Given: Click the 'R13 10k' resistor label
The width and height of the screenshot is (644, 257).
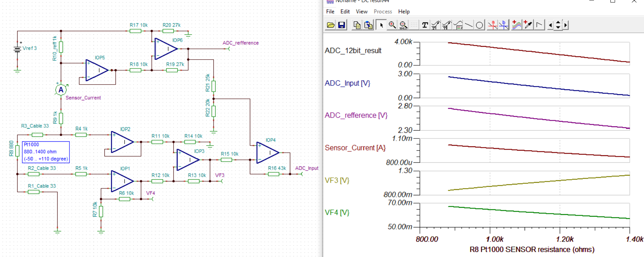Looking at the screenshot, I should [x=197, y=175].
